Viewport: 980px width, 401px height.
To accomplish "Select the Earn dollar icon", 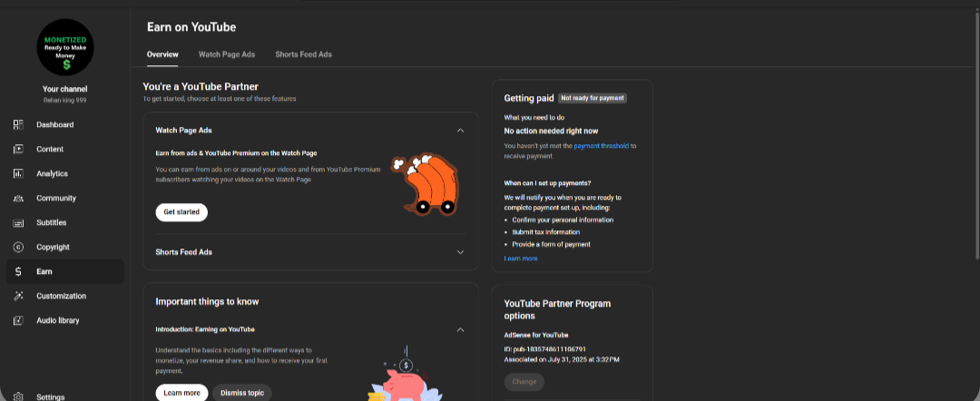I will (x=18, y=271).
